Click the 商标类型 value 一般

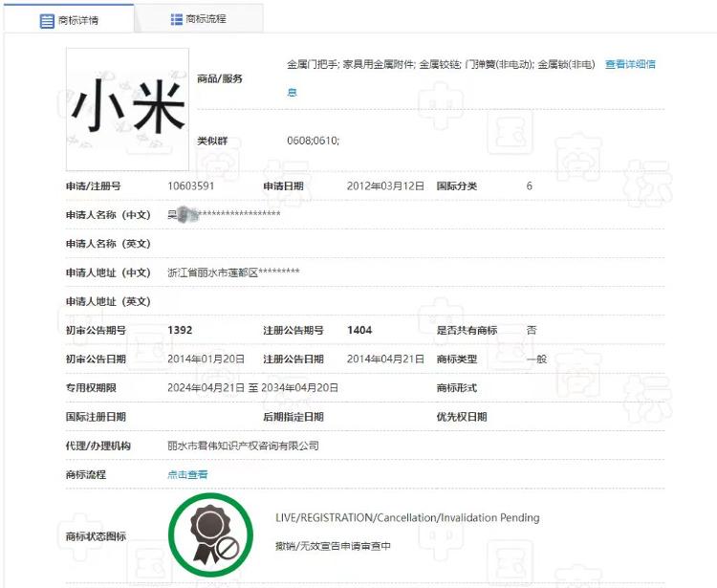(536, 359)
